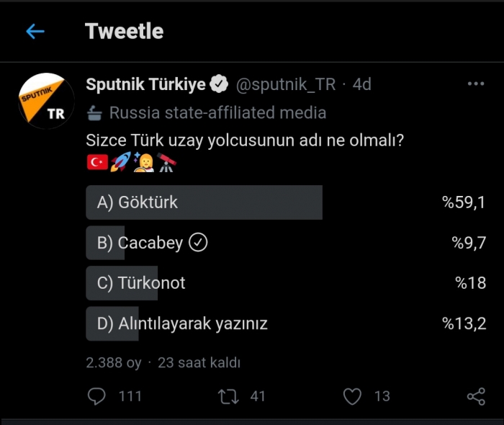This screenshot has width=504, height=425.
Task: Tap the @sputnik_TR handle
Action: point(286,84)
